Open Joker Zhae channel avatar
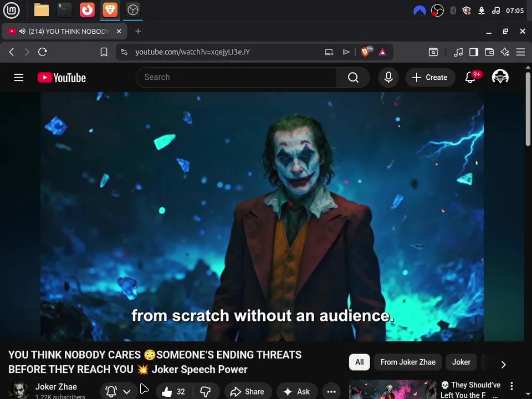This screenshot has height=399, width=532. (x=20, y=391)
